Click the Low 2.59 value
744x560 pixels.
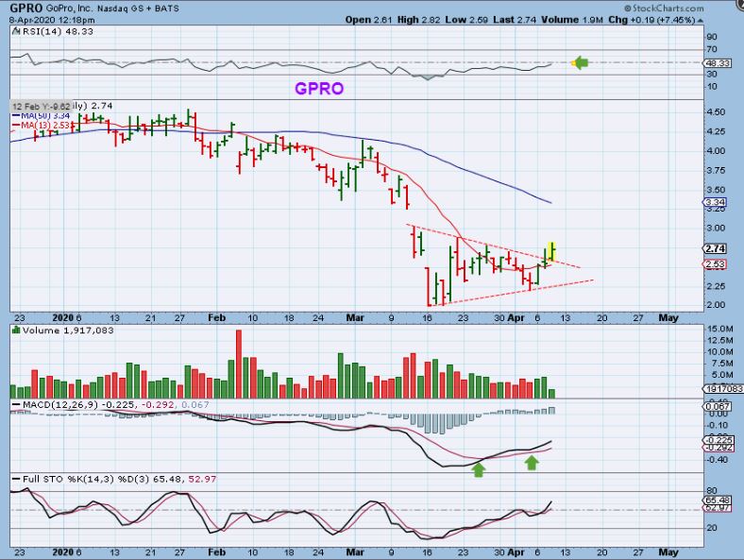coord(467,20)
